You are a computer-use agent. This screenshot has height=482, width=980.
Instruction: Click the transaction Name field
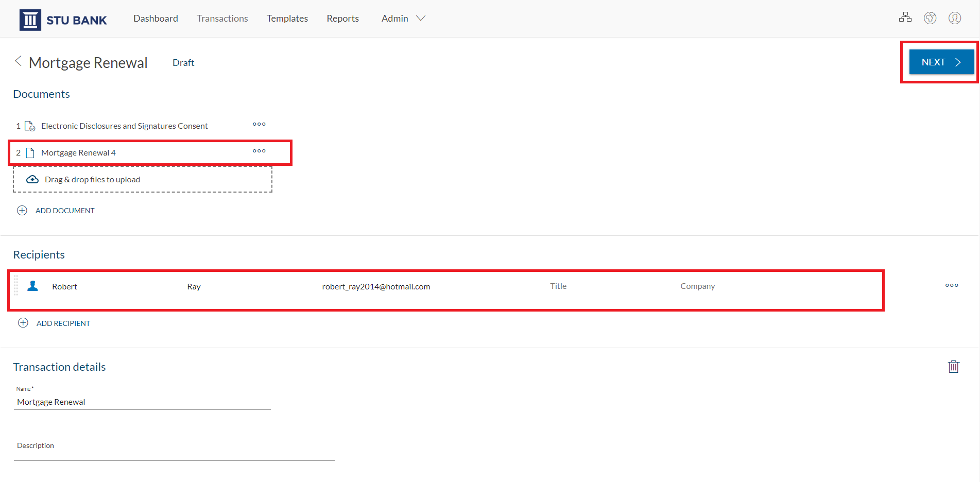point(142,402)
